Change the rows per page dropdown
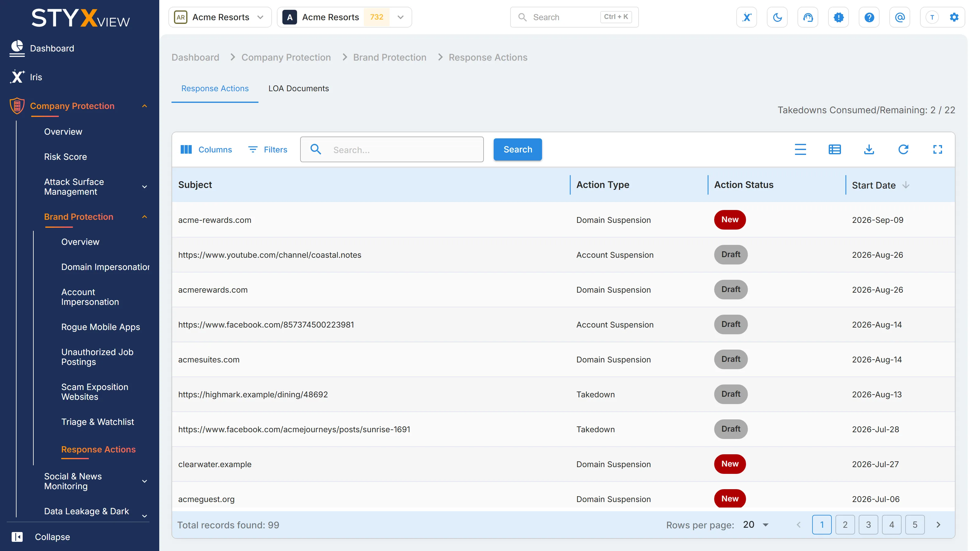980x551 pixels. tap(756, 525)
